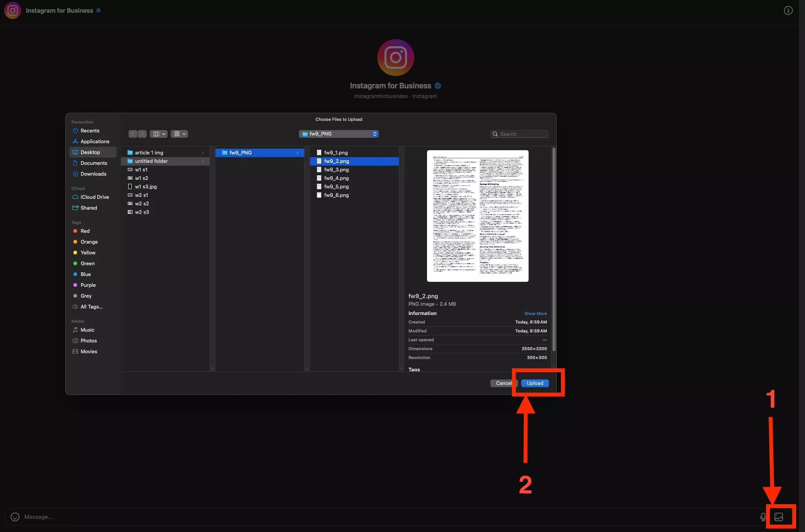Select Downloads in the Favourites sidebar

coord(93,174)
